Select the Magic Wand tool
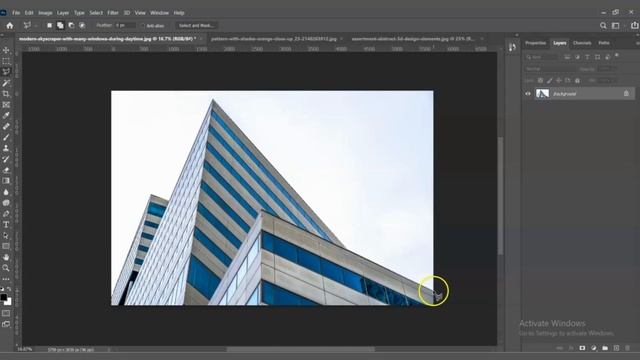Viewport: 640px width, 360px height. pos(6,83)
